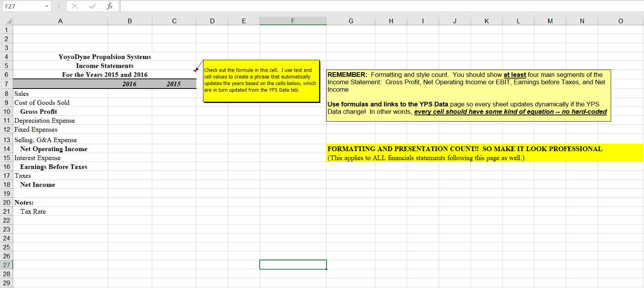Click the 'Depreciation Expense' cell
Screen dimensions: 644x288
point(60,120)
